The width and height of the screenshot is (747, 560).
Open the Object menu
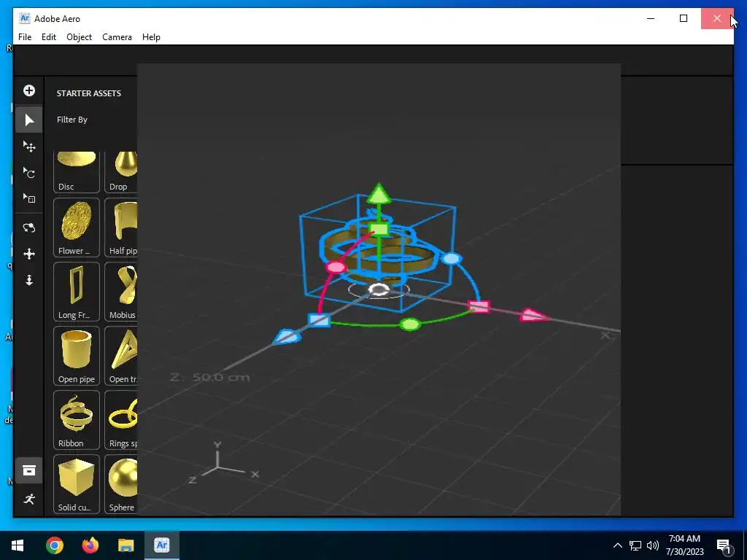tap(79, 37)
